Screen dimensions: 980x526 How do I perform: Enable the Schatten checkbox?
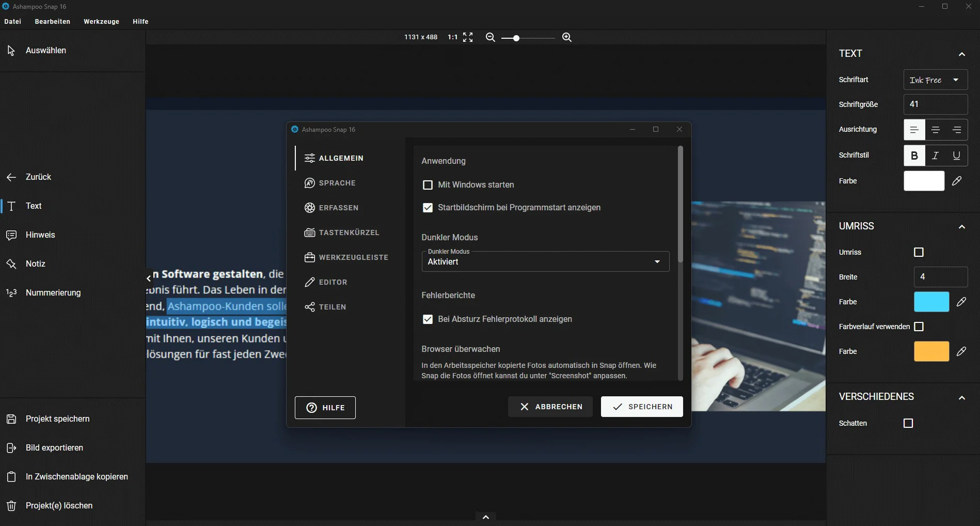908,423
